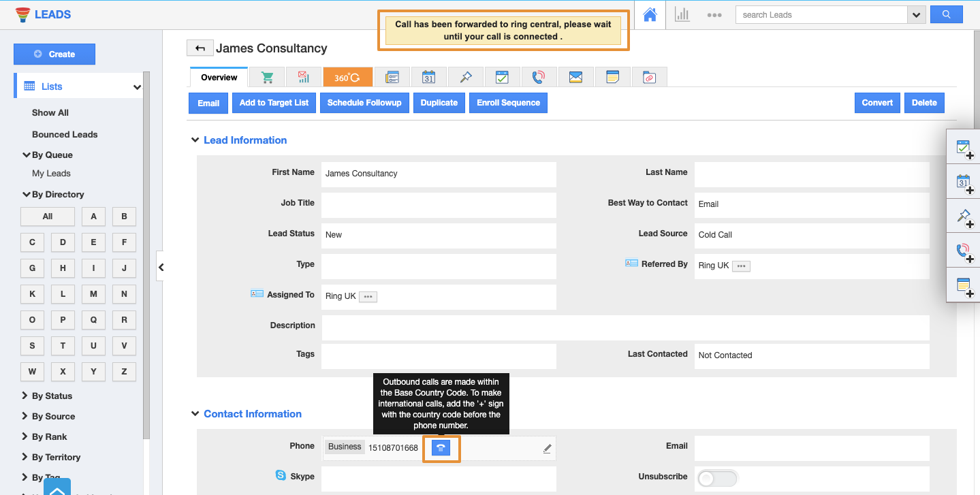
Task: Add a calendar event from side panel
Action: pyautogui.click(x=964, y=182)
